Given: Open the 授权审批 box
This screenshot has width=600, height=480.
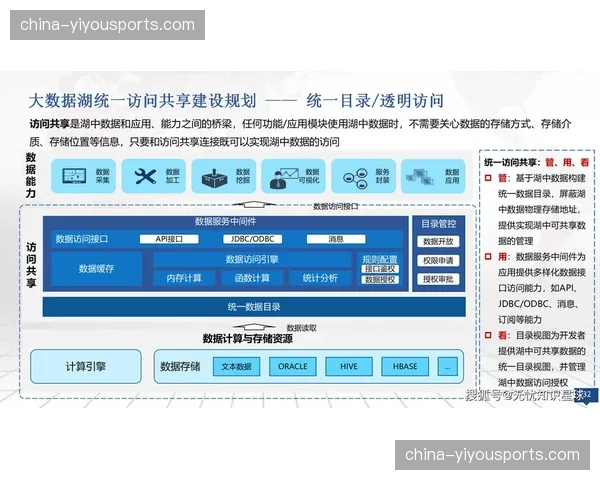Looking at the screenshot, I should pos(438,279).
